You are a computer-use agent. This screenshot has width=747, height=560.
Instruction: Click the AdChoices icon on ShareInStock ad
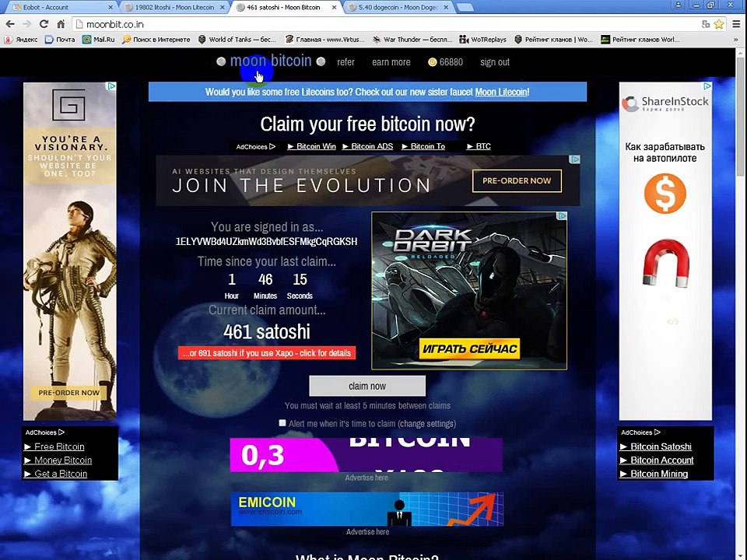pyautogui.click(x=707, y=86)
